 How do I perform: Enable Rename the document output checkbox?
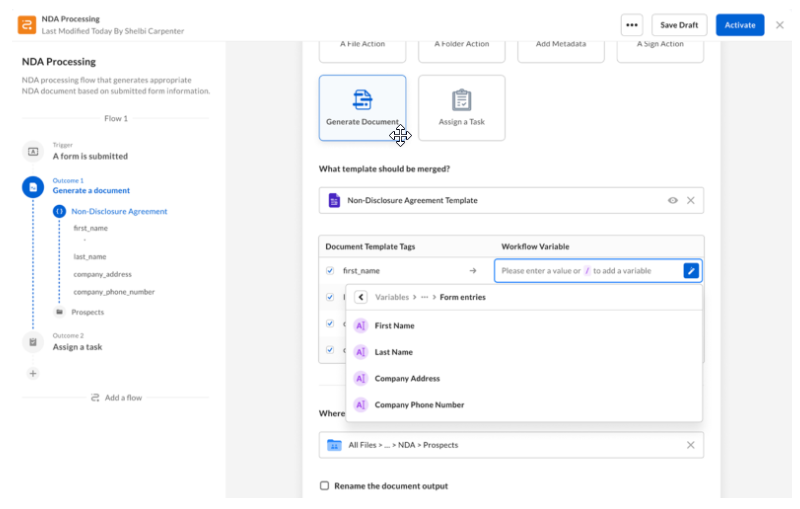point(324,486)
